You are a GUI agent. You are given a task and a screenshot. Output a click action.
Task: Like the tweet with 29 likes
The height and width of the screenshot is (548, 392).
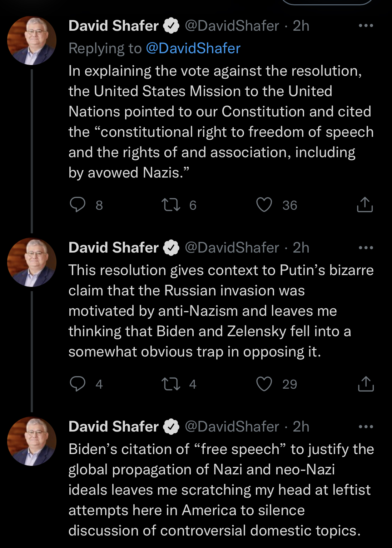click(x=264, y=384)
